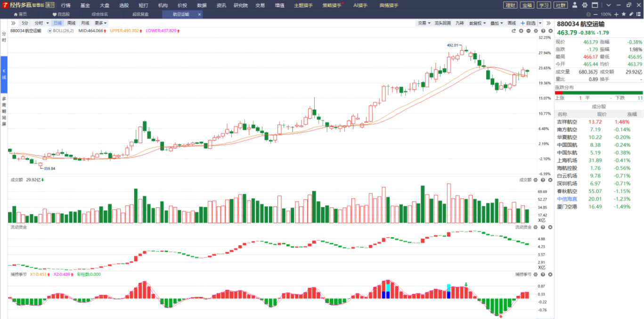Click the refresh arrow above the chart
The height and width of the screenshot is (319, 644).
tap(514, 31)
